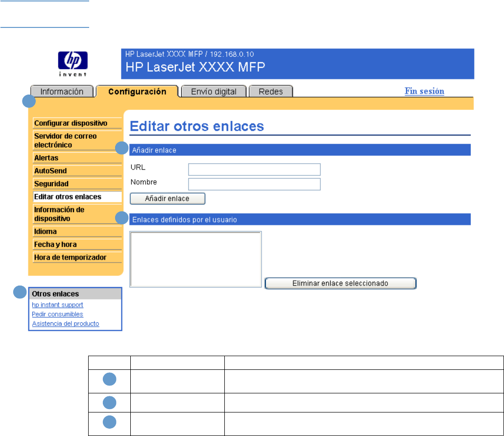Click the Añadir enlace section header

pos(300,150)
